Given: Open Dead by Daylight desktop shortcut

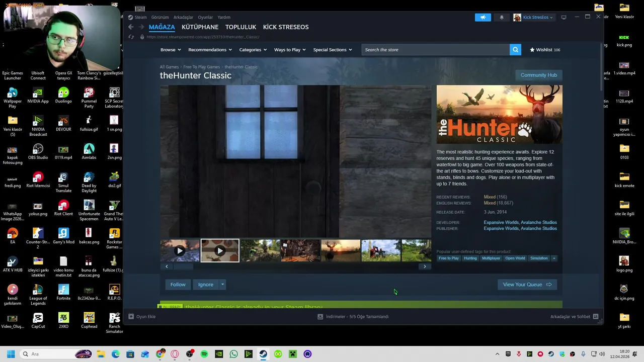Looking at the screenshot, I should [89, 183].
